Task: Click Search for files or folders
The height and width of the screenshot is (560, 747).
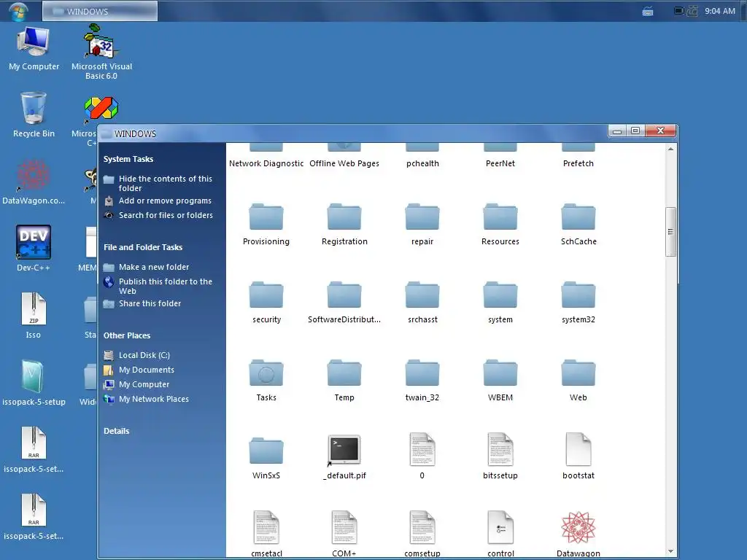Action: pos(166,215)
